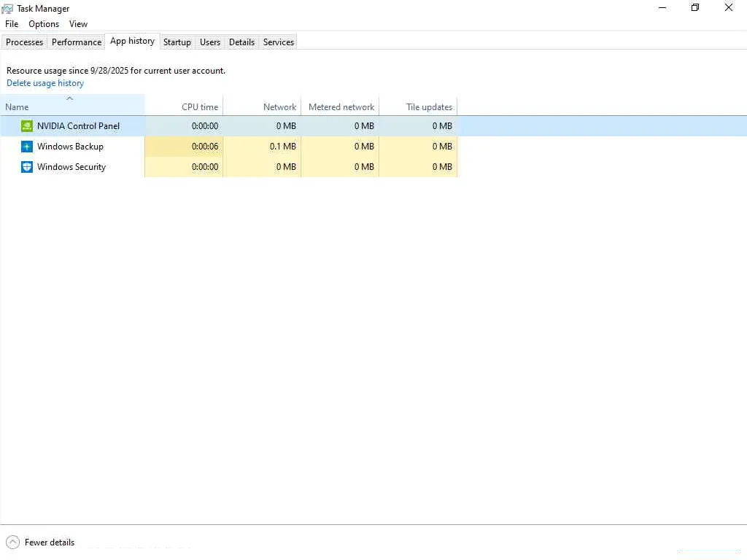Click the Windows Security shield icon

[x=27, y=167]
